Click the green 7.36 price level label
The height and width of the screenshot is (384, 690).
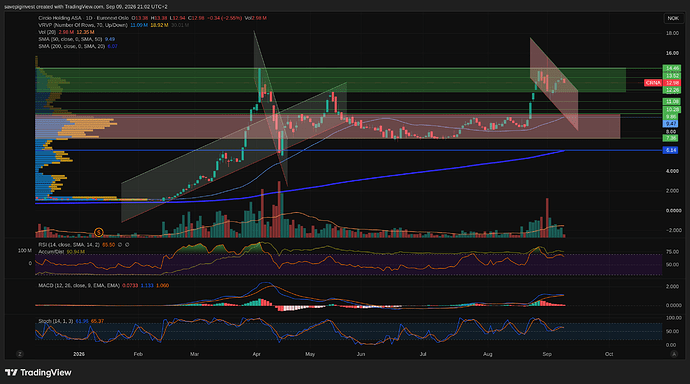(x=671, y=138)
